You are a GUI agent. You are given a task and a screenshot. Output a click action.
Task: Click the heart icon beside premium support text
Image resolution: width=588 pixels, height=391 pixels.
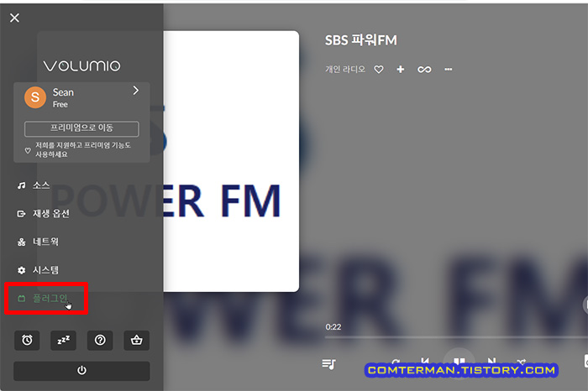tap(28, 150)
